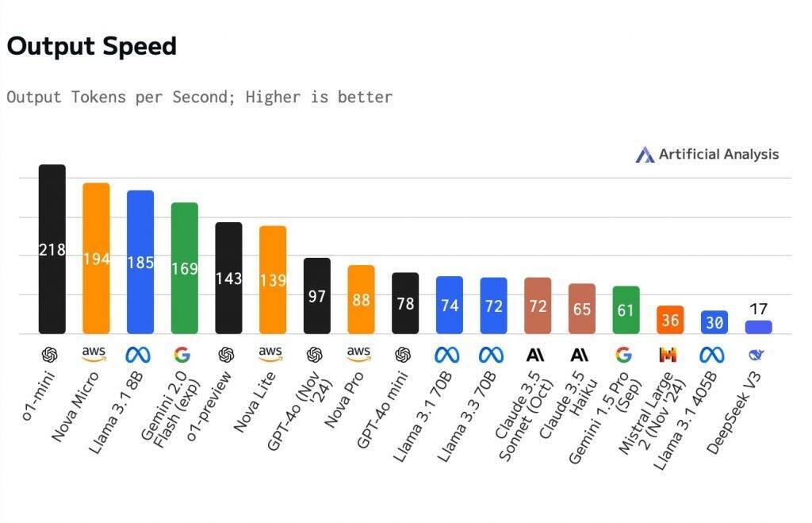Select the green Gemini 2.0 Flash bar showing 169
The image size is (812, 523).
click(185, 267)
